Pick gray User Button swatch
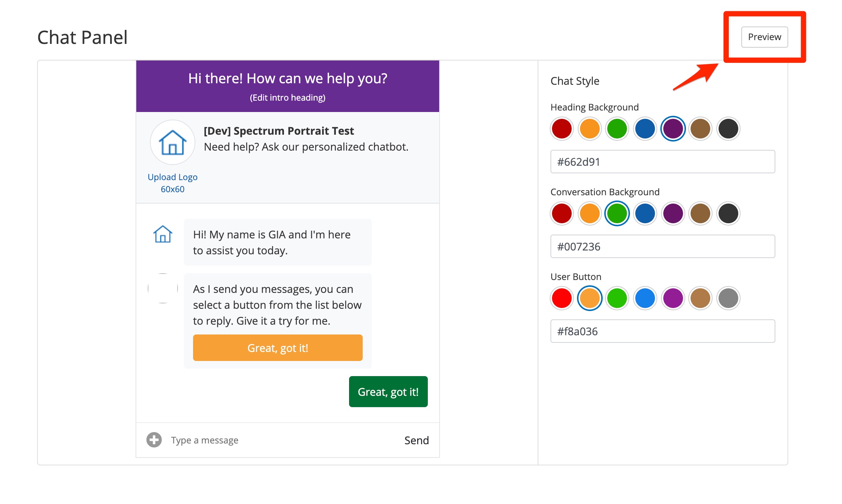This screenshot has width=842, height=504. [x=728, y=298]
